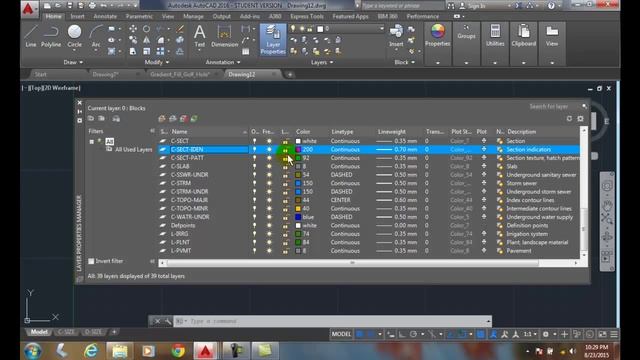Screen dimensions: 640x360
Task: Toggle On/Off bulb for C-SECT layer
Action: pyautogui.click(x=255, y=141)
